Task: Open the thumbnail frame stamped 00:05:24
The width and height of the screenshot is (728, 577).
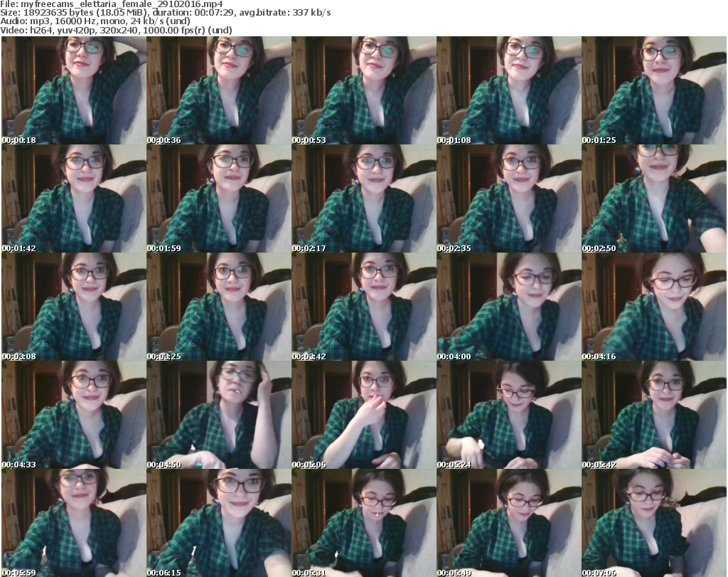Action: coord(509,415)
